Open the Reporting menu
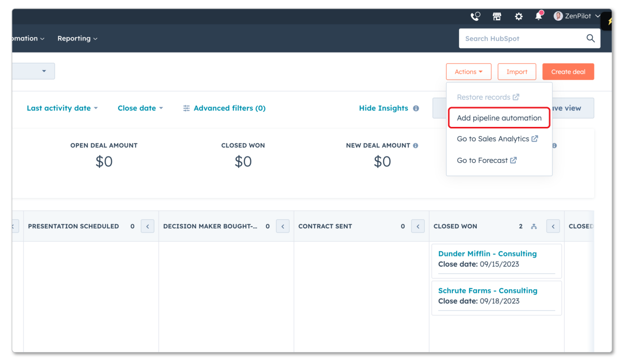Image resolution: width=624 pixels, height=364 pixels. point(77,38)
